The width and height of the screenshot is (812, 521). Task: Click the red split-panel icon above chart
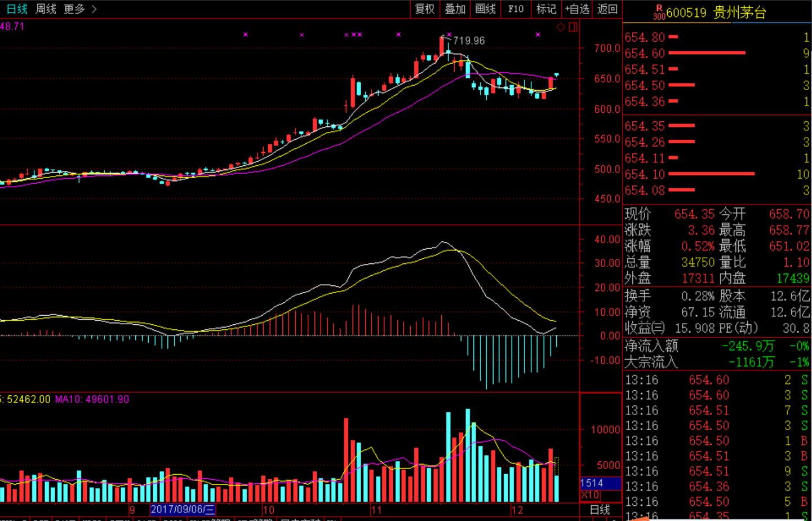(573, 27)
